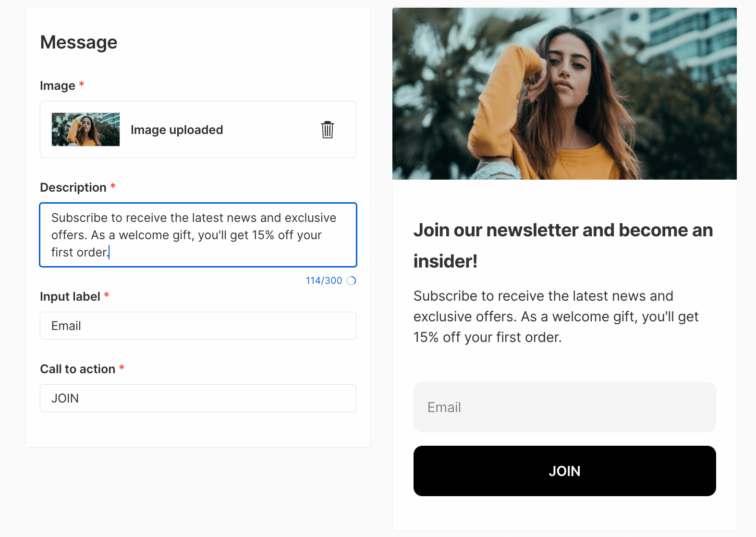Click the preview subscription description paragraph

(x=556, y=317)
